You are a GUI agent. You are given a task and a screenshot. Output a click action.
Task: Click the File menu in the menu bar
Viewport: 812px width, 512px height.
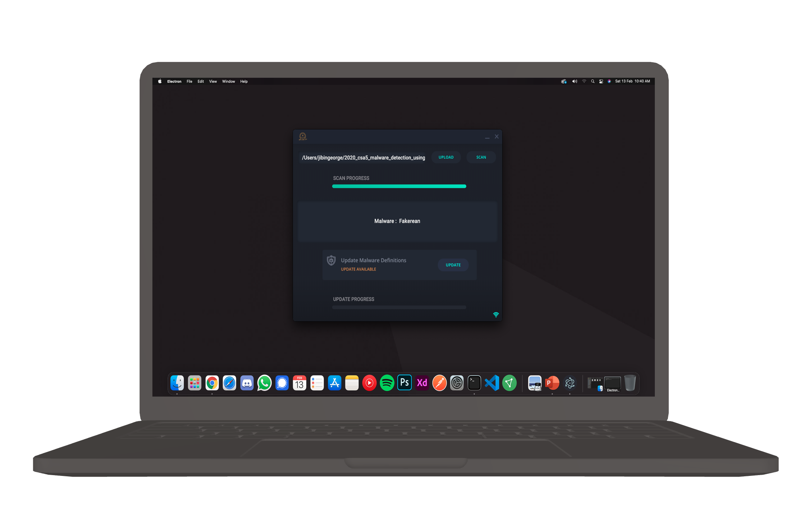pyautogui.click(x=190, y=81)
